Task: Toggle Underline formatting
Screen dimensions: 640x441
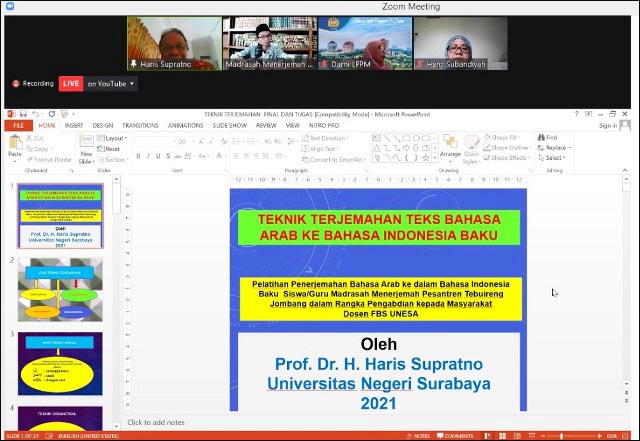Action: click(158, 156)
